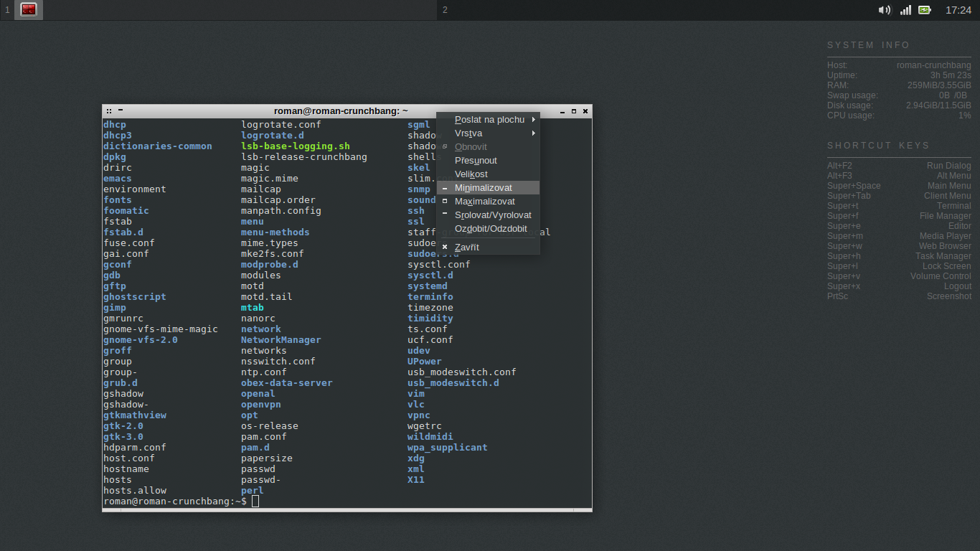
Task: Click the battery charging indicator icon
Action: click(x=925, y=10)
